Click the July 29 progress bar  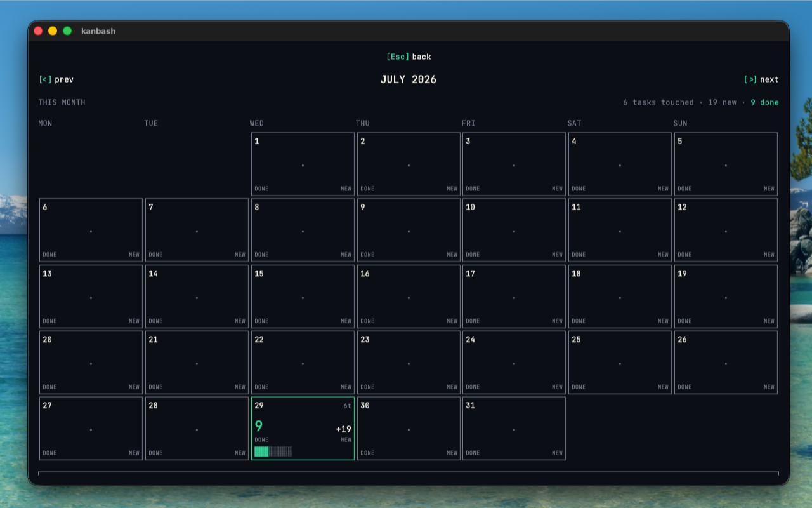273,451
